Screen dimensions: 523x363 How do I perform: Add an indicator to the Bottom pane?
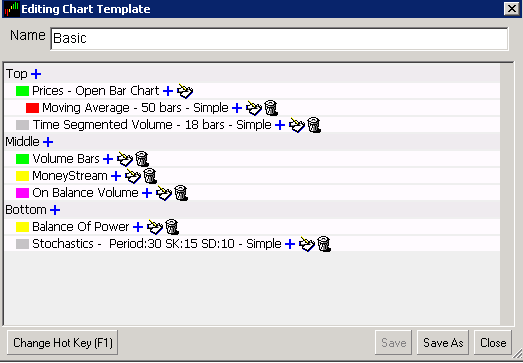55,210
